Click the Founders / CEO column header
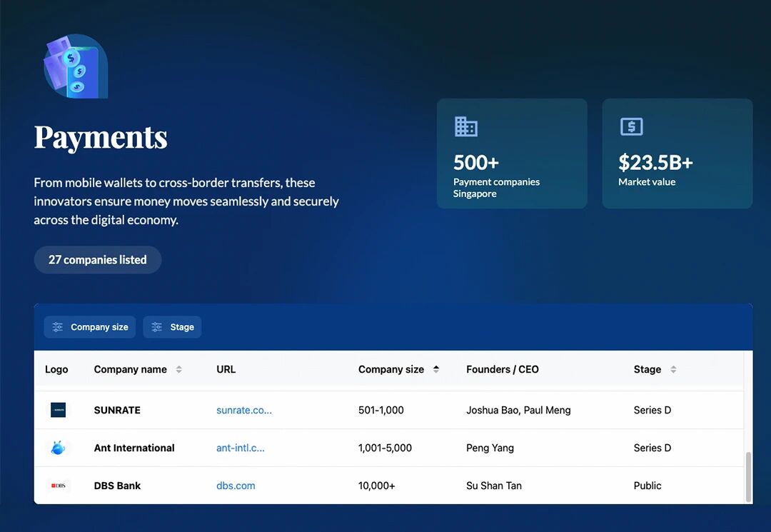The height and width of the screenshot is (532, 771). 503,369
